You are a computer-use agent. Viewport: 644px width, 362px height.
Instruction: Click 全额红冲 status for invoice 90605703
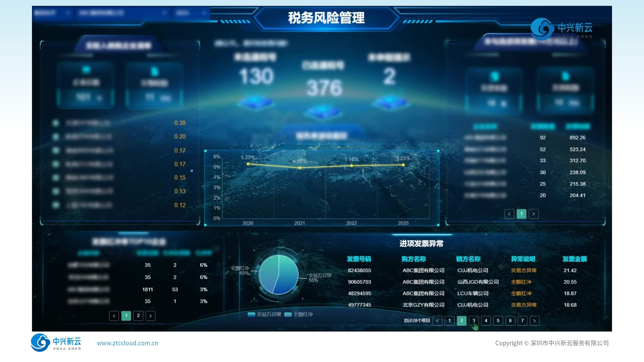click(x=521, y=282)
